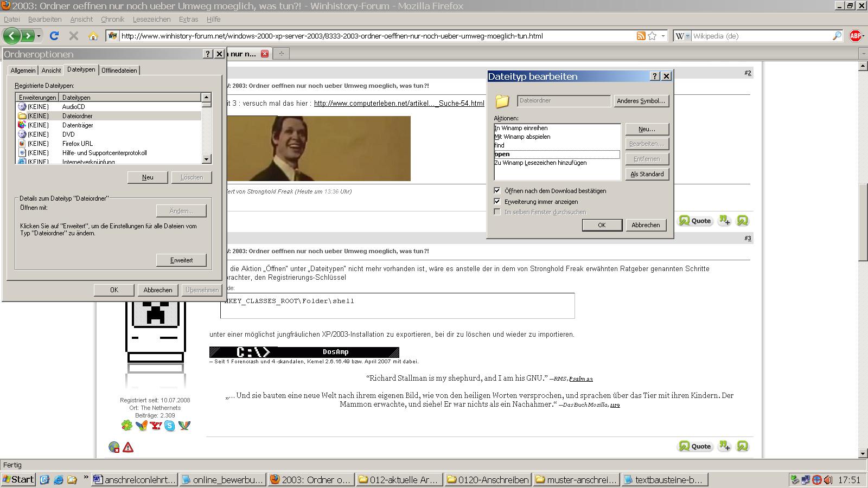
Task: Open the computerleben.net article link
Action: point(399,103)
